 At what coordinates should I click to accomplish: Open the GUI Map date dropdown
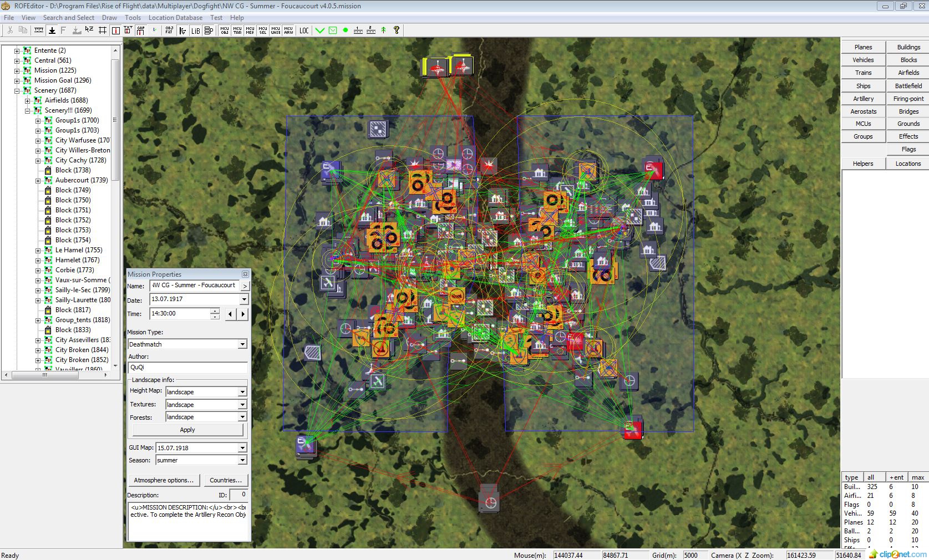[242, 448]
